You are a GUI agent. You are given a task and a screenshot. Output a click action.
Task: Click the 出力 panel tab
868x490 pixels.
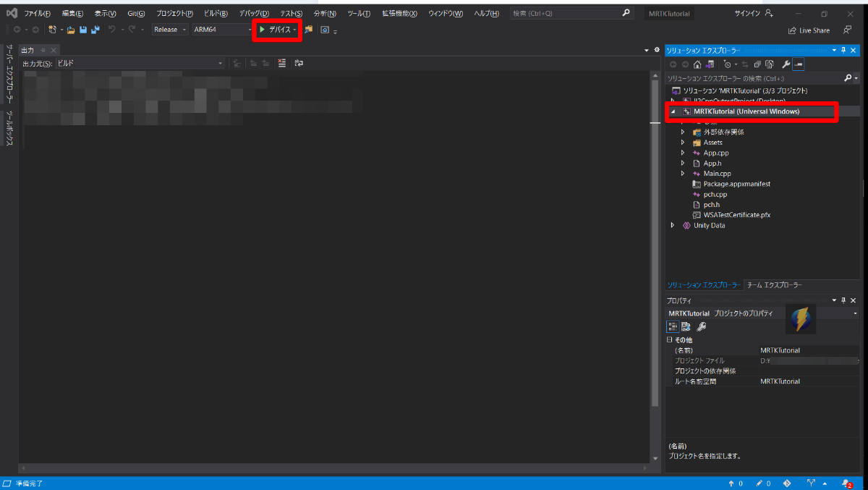click(27, 50)
